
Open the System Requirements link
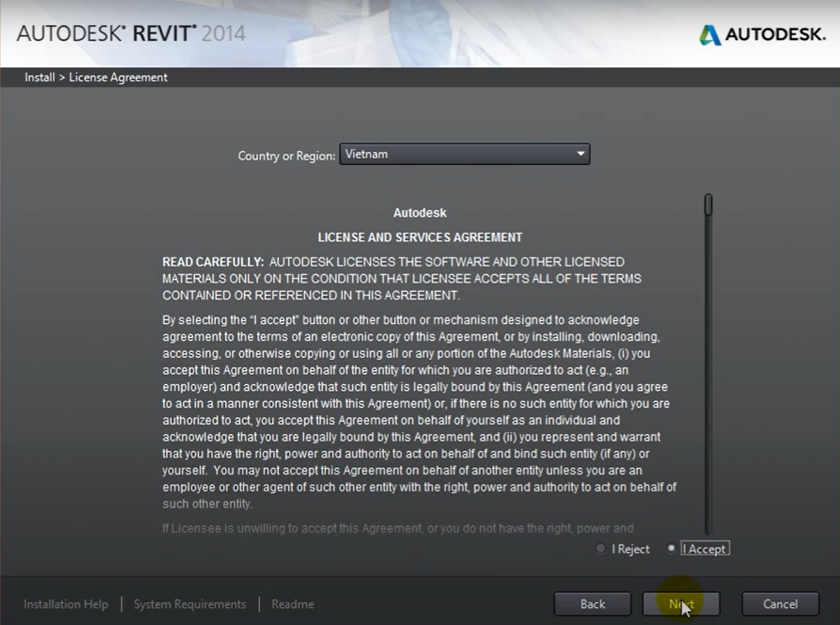(x=189, y=604)
